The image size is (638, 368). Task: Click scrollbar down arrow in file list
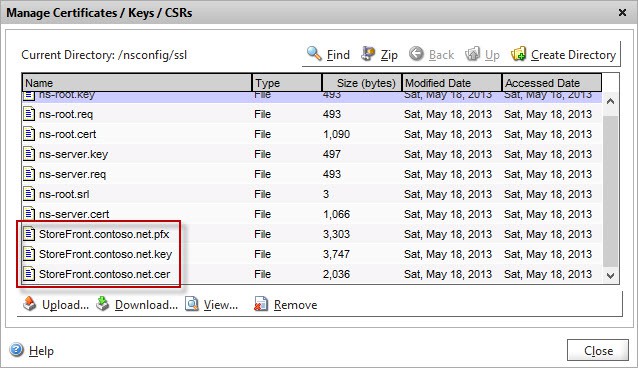pos(610,276)
